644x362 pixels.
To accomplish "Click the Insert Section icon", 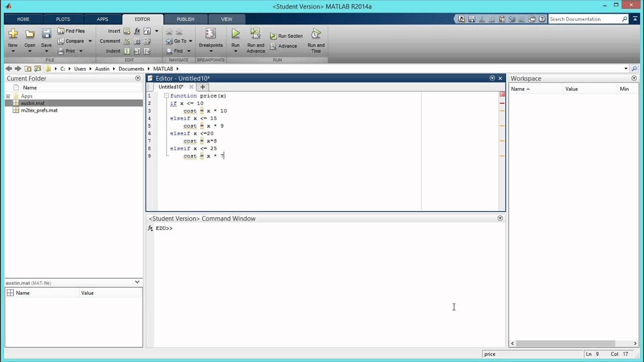I will click(x=127, y=31).
